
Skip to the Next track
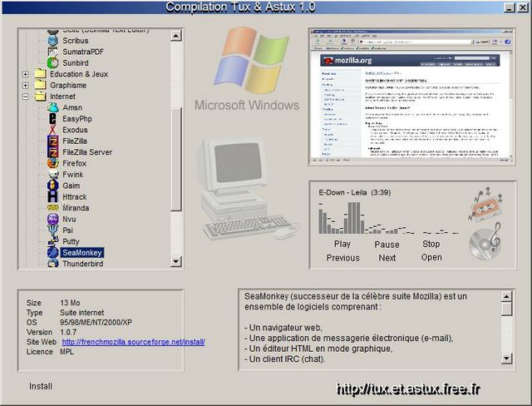(387, 258)
